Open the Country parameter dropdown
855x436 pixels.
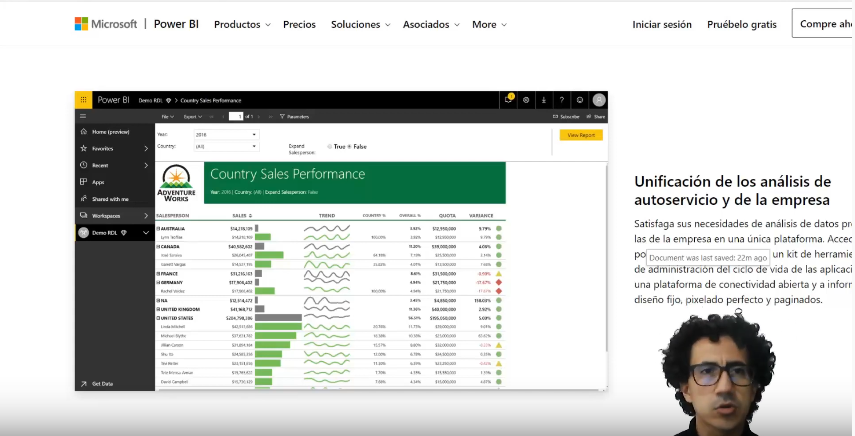point(227,146)
